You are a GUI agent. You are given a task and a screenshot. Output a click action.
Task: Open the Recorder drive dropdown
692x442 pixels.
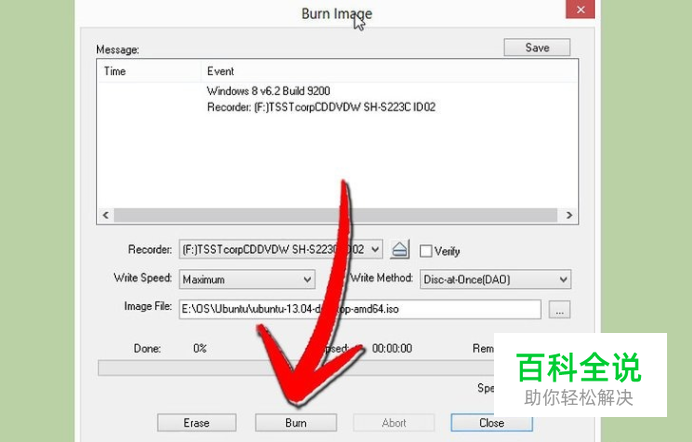point(281,250)
